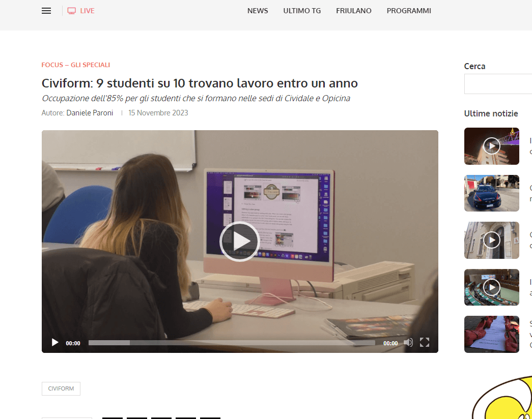Image resolution: width=532 pixels, height=419 pixels.
Task: Click the CIVIFORM tag button
Action: tap(61, 388)
